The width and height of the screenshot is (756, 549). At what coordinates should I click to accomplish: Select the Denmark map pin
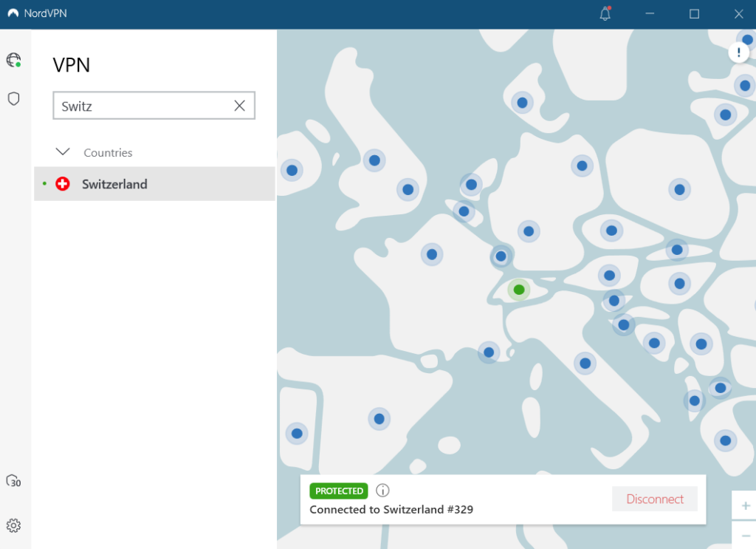pos(522,103)
